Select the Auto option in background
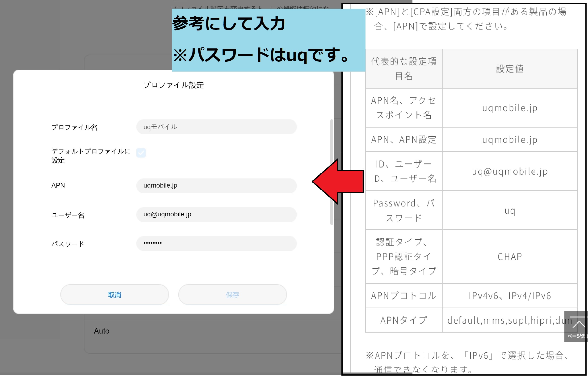 tap(101, 331)
